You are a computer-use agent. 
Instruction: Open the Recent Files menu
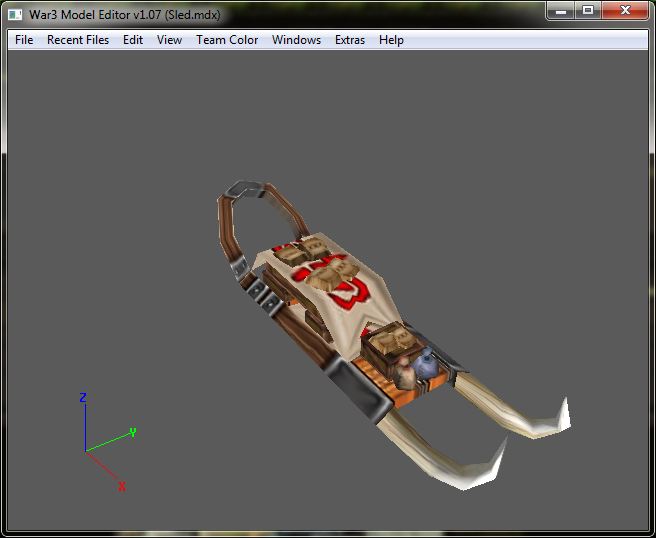[78, 40]
